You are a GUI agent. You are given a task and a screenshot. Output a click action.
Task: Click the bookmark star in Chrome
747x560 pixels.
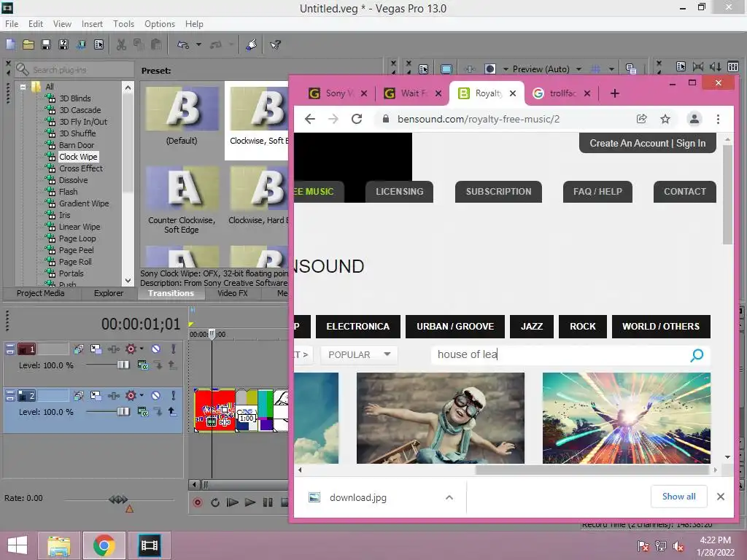(665, 119)
